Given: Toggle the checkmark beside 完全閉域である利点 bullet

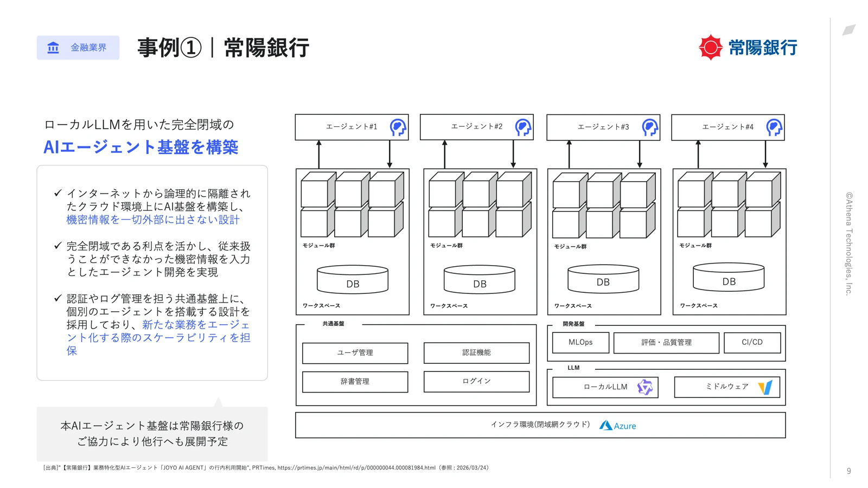Looking at the screenshot, I should 58,246.
